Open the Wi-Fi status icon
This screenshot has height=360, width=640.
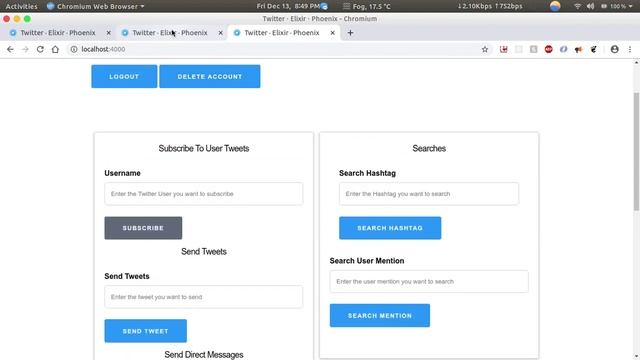click(x=577, y=6)
